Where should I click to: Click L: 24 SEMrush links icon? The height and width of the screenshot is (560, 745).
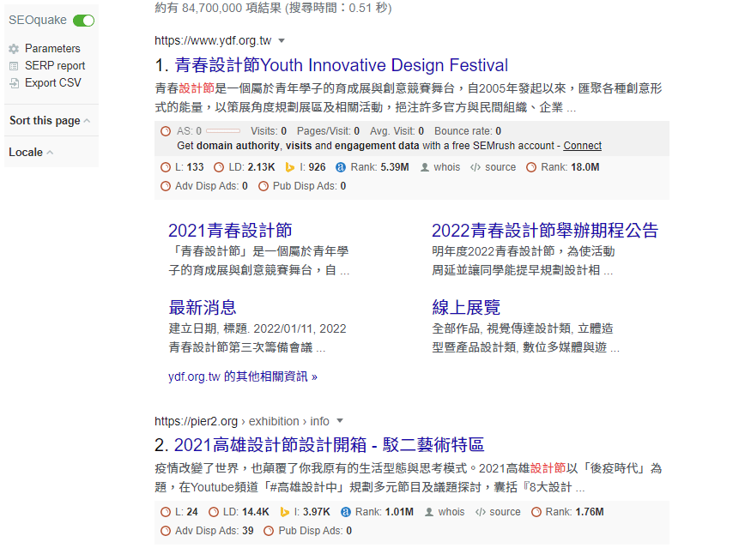pyautogui.click(x=166, y=512)
